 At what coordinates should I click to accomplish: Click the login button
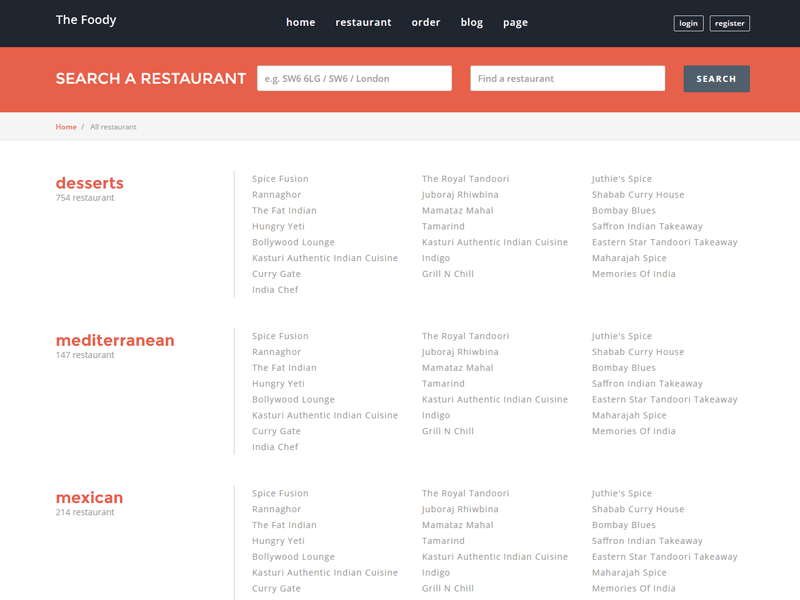688,23
